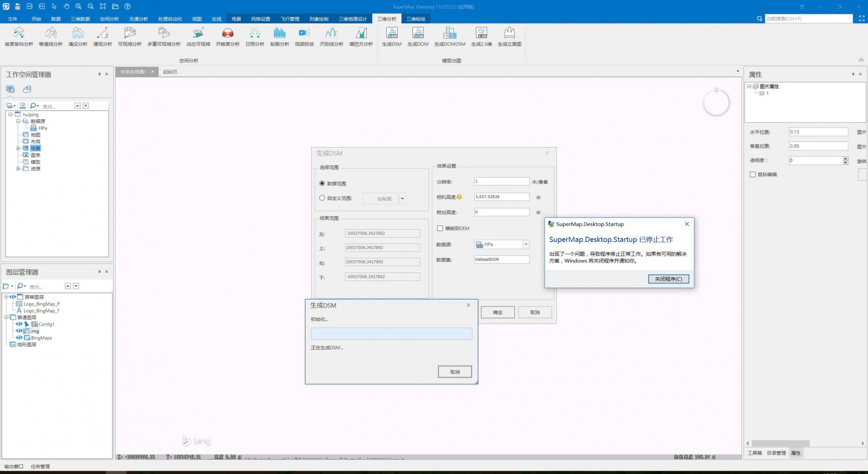Image resolution: width=868 pixels, height=474 pixels.
Task: Switch to datasource view icon in workspace manager
Action: click(x=27, y=89)
